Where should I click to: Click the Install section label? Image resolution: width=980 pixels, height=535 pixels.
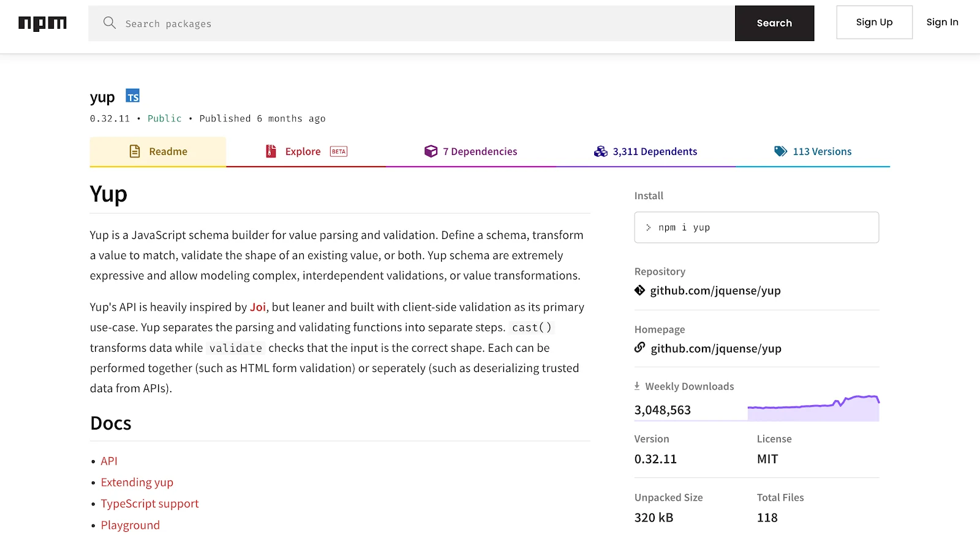649,195
